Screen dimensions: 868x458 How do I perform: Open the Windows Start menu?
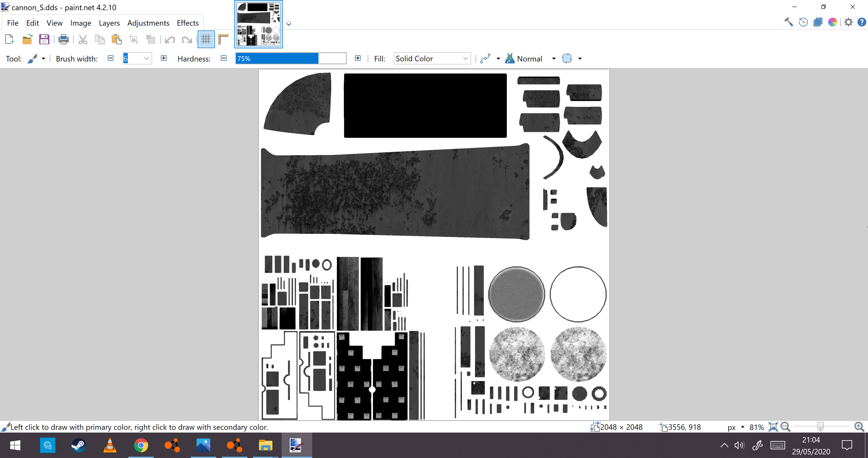pos(15,445)
